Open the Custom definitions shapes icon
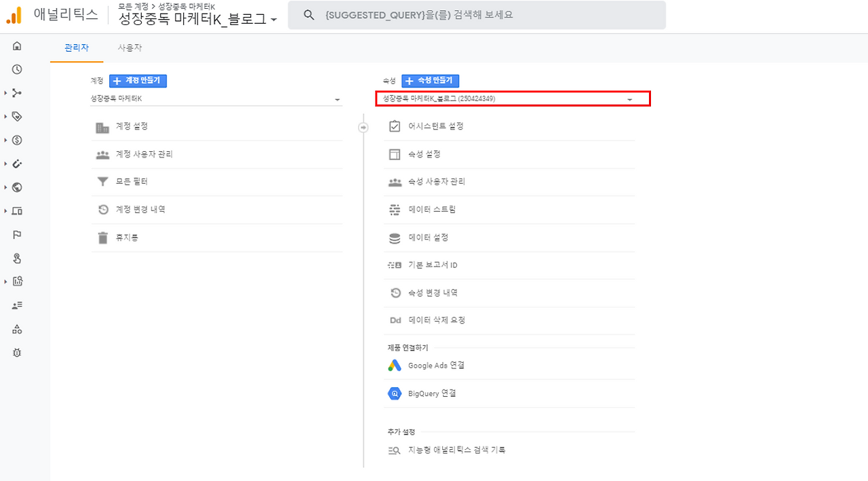Viewport: 868px width, 481px height. (17, 329)
